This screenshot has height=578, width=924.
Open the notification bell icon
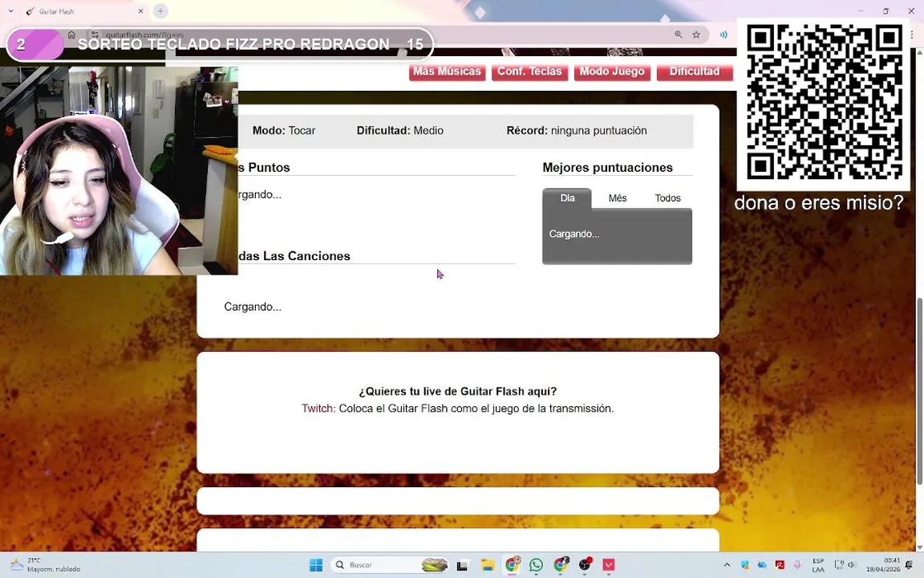[910, 565]
